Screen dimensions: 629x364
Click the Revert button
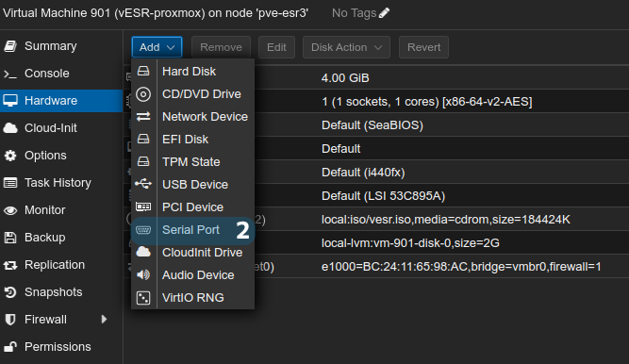(423, 47)
